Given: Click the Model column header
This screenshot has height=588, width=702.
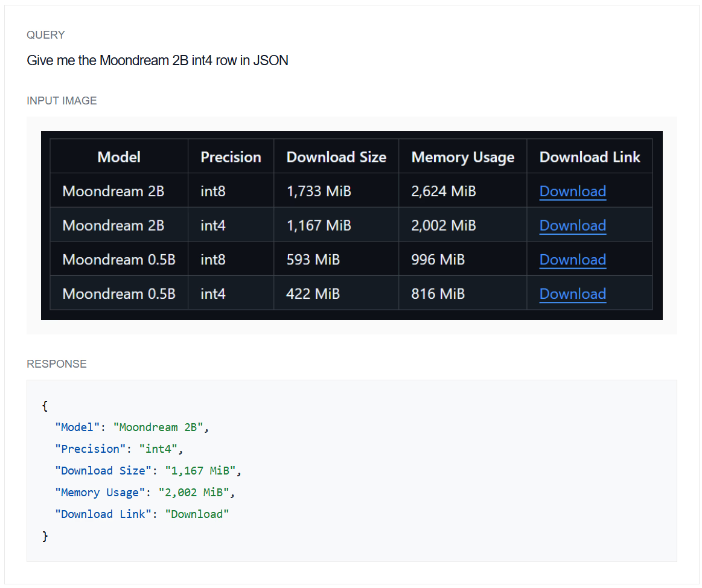Looking at the screenshot, I should tap(118, 156).
